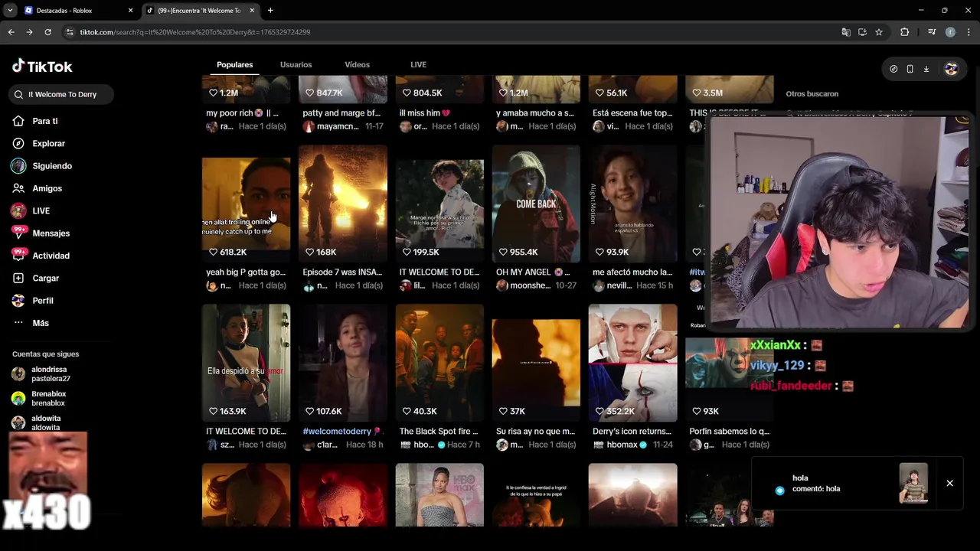Bookmark this page with the star
Image resolution: width=980 pixels, height=551 pixels.
click(x=879, y=32)
